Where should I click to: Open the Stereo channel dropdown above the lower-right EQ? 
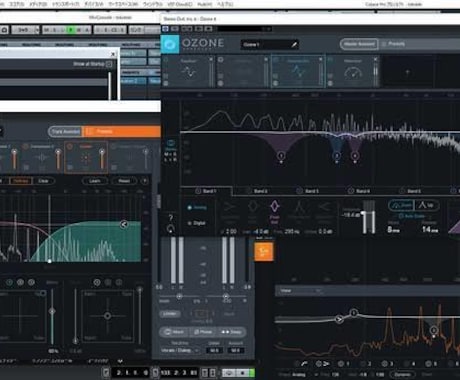tap(301, 291)
